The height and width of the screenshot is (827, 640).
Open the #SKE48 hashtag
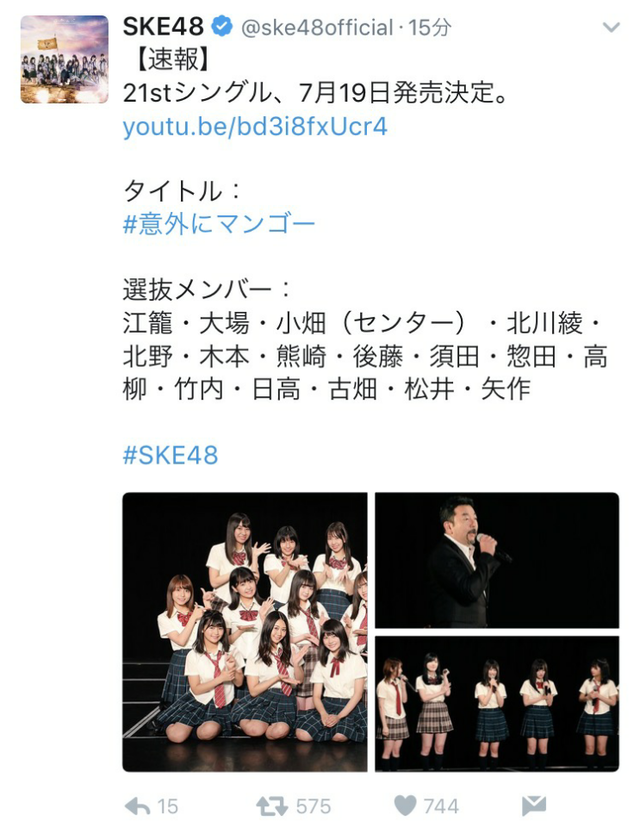170,455
